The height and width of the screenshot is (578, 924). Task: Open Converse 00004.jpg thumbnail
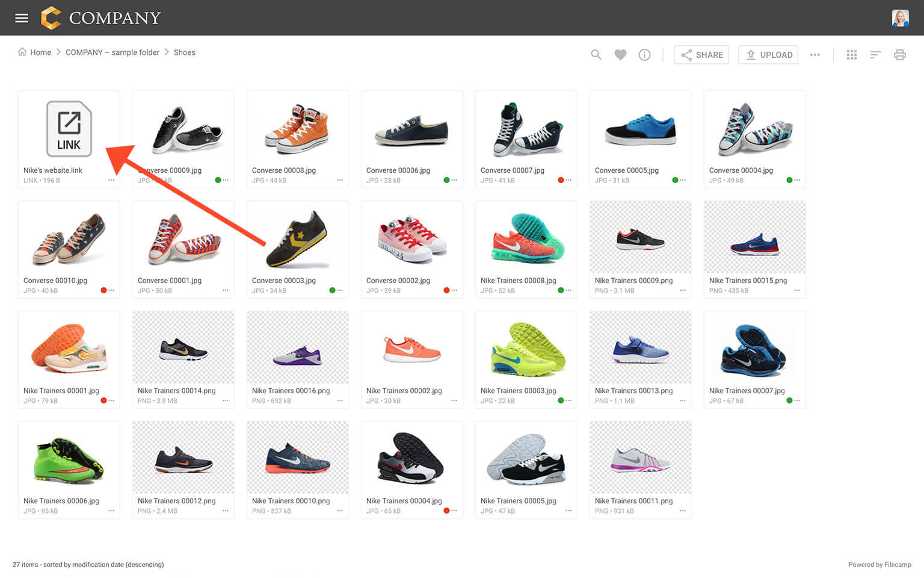tap(755, 128)
